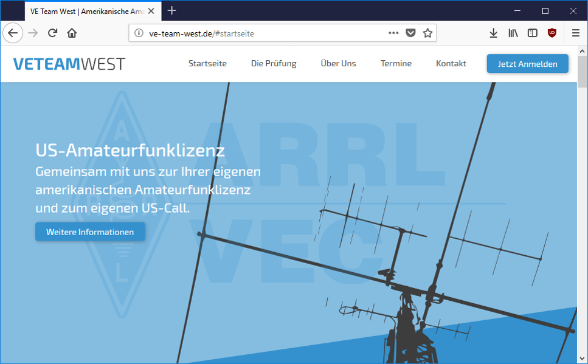The height and width of the screenshot is (364, 588).
Task: Navigate to Startseite
Action: [x=207, y=64]
